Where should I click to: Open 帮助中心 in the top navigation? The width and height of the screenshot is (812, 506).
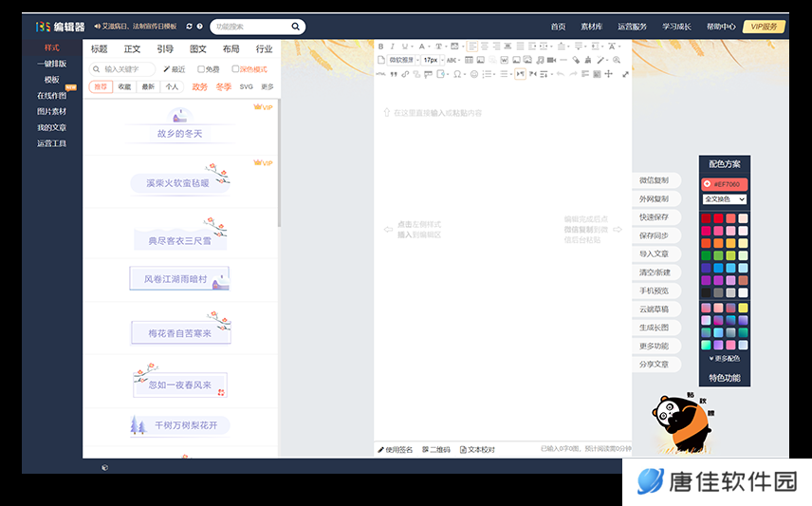pyautogui.click(x=721, y=27)
